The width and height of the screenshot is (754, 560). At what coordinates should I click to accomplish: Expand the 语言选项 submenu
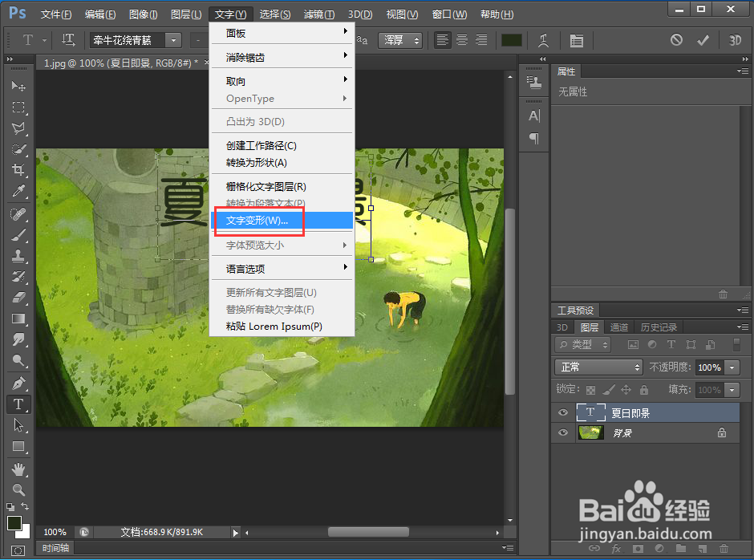pos(282,269)
